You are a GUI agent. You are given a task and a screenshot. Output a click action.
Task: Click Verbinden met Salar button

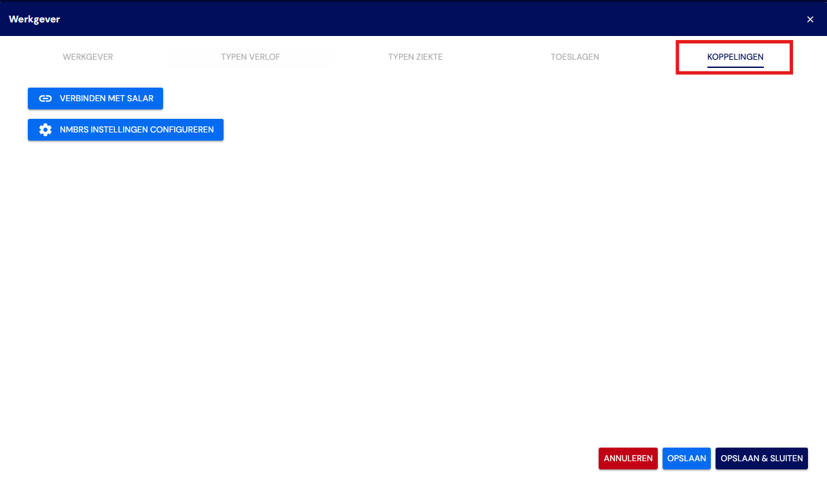(x=95, y=98)
